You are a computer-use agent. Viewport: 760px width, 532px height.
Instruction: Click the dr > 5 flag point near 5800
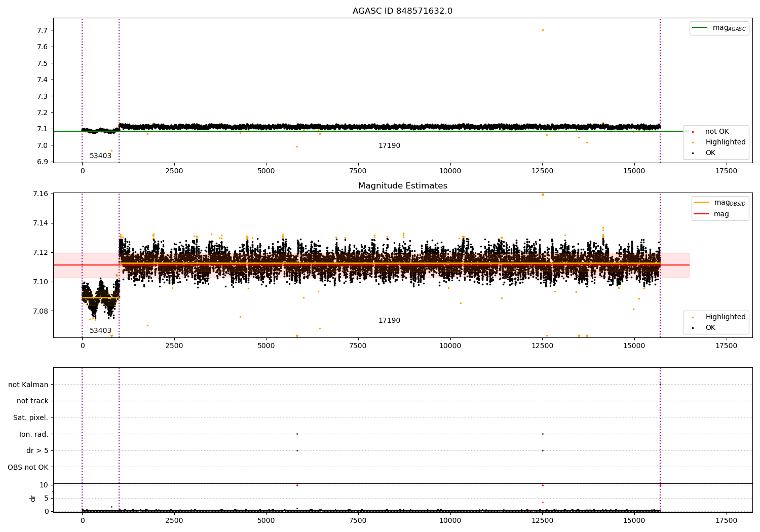pos(297,451)
